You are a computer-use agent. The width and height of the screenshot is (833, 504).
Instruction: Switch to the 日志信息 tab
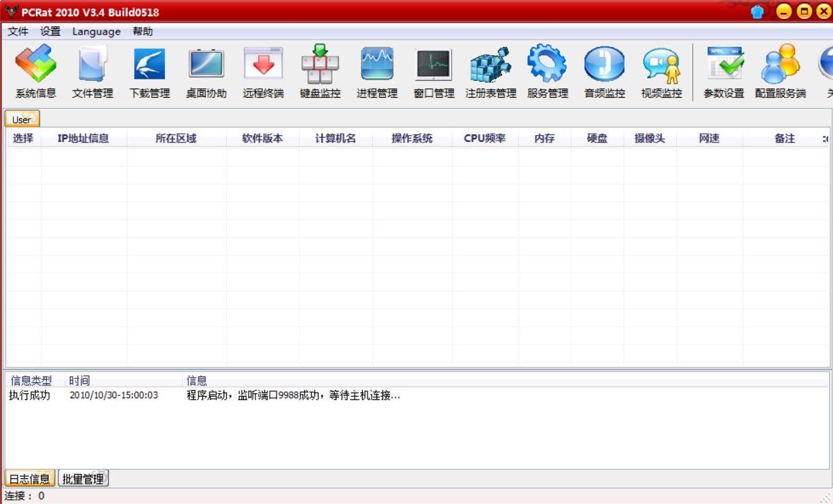coord(30,479)
